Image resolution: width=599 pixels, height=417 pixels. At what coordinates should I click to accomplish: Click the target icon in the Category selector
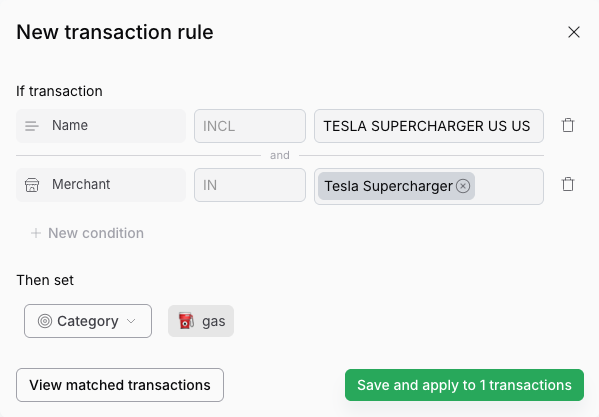click(x=45, y=321)
